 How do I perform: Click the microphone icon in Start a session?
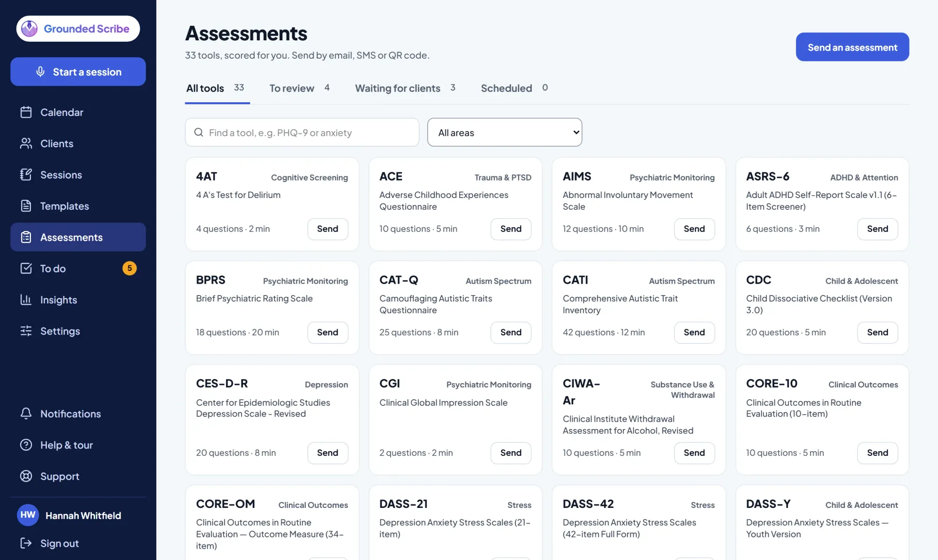(x=40, y=72)
